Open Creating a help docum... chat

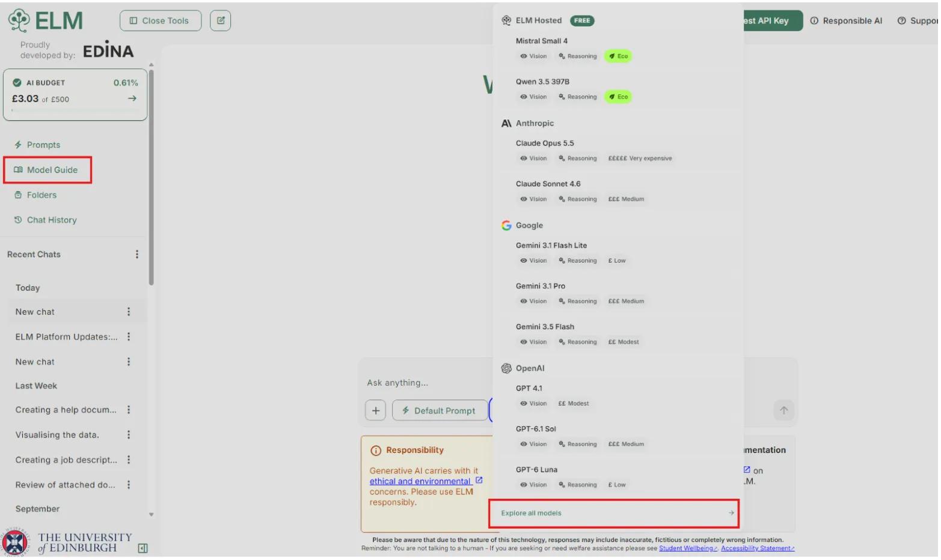click(66, 410)
